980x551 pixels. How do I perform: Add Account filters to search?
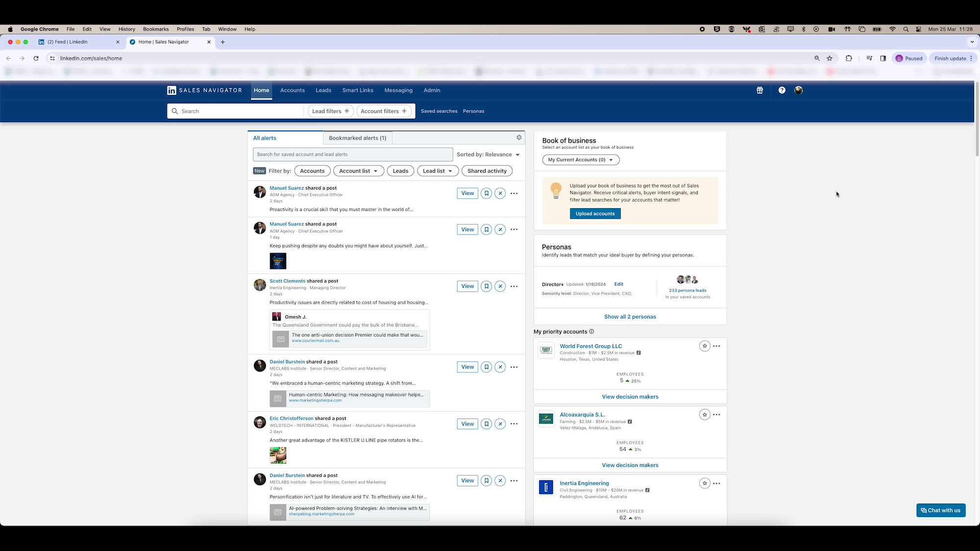click(x=384, y=111)
